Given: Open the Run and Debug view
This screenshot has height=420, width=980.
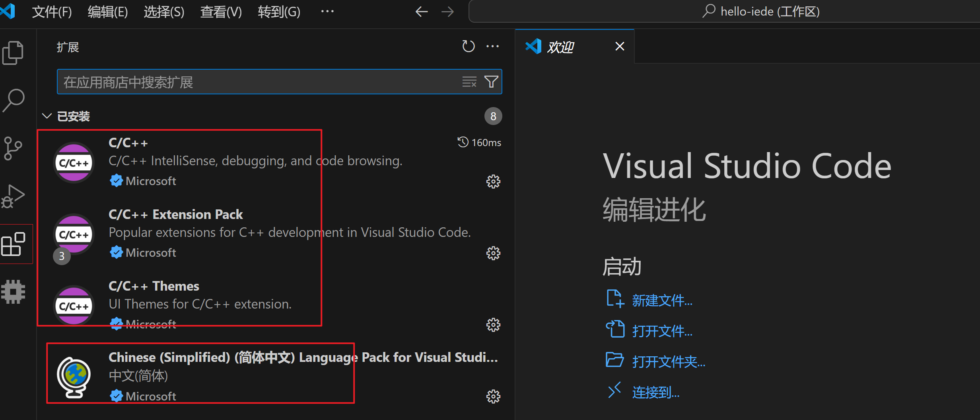Looking at the screenshot, I should 13,196.
